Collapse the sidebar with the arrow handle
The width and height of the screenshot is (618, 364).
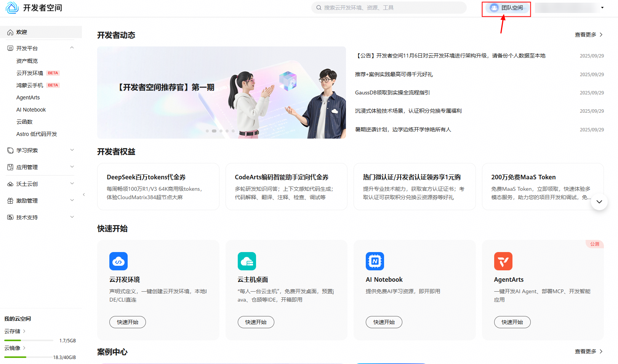(x=84, y=195)
